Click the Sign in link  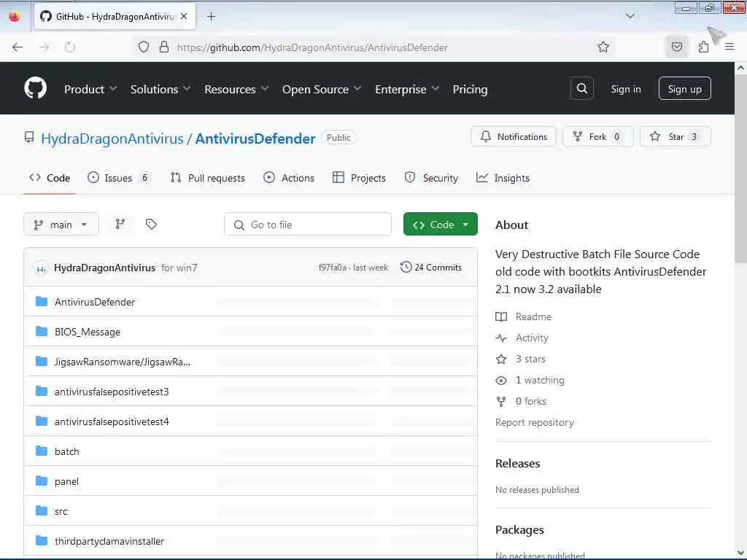[625, 89]
